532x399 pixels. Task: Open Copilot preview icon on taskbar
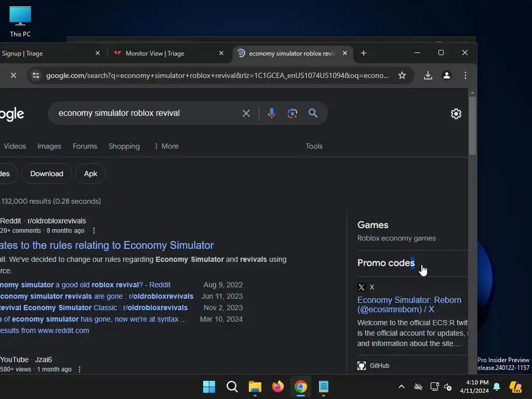[515, 387]
